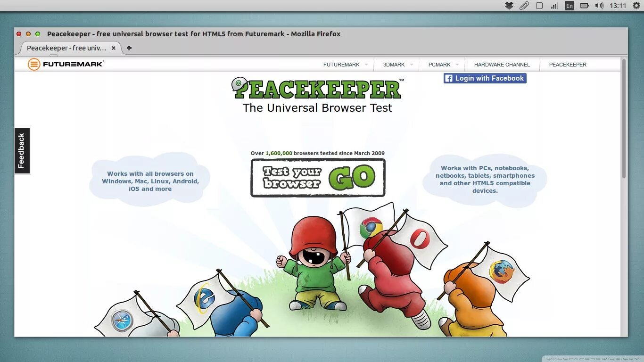644x362 pixels.
Task: Click the 13:11 clock in top panel
Action: click(618, 6)
